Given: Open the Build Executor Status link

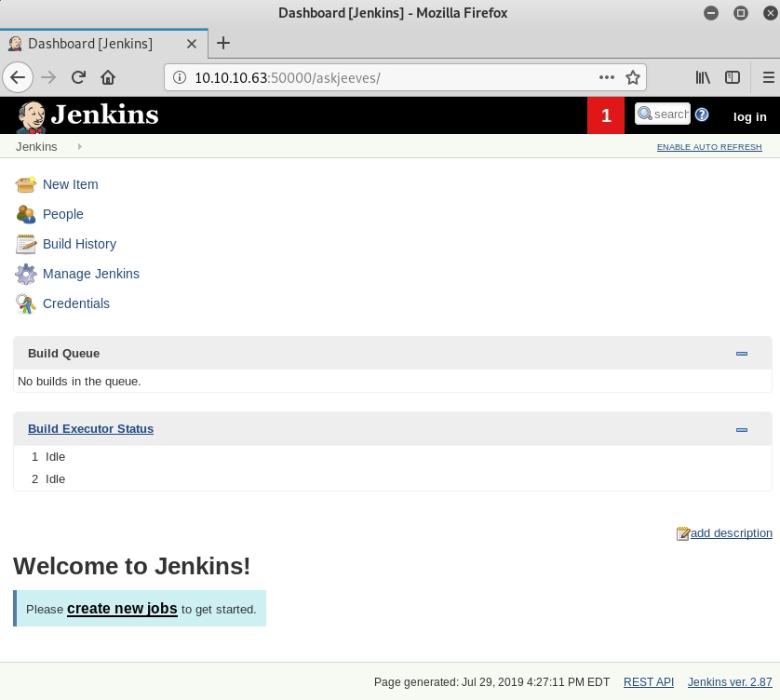Looking at the screenshot, I should pyautogui.click(x=90, y=429).
